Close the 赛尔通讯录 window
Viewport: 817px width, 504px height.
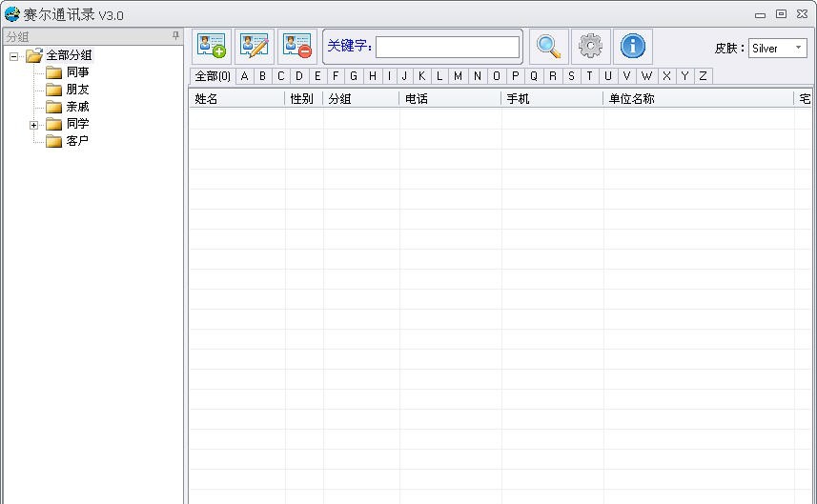pyautogui.click(x=803, y=14)
